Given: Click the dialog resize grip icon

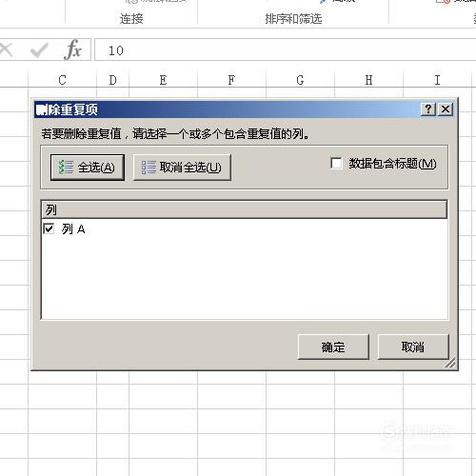Looking at the screenshot, I should 450,363.
